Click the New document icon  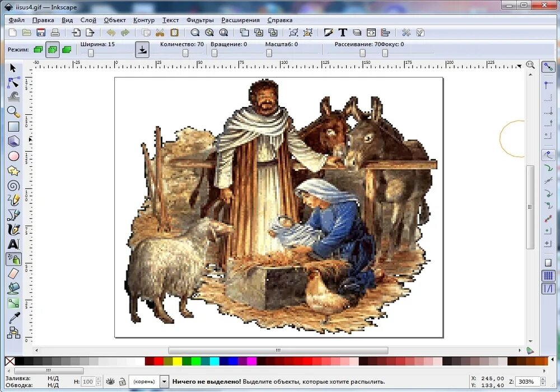pyautogui.click(x=12, y=32)
